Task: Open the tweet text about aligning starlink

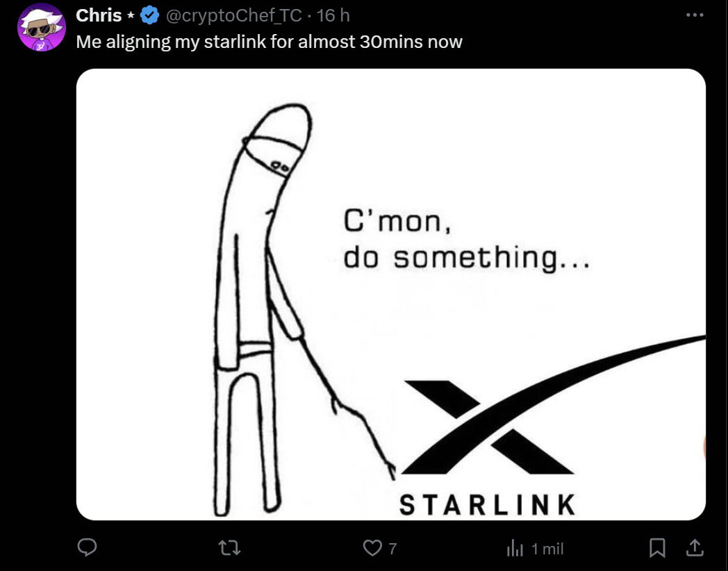Action: [270, 42]
